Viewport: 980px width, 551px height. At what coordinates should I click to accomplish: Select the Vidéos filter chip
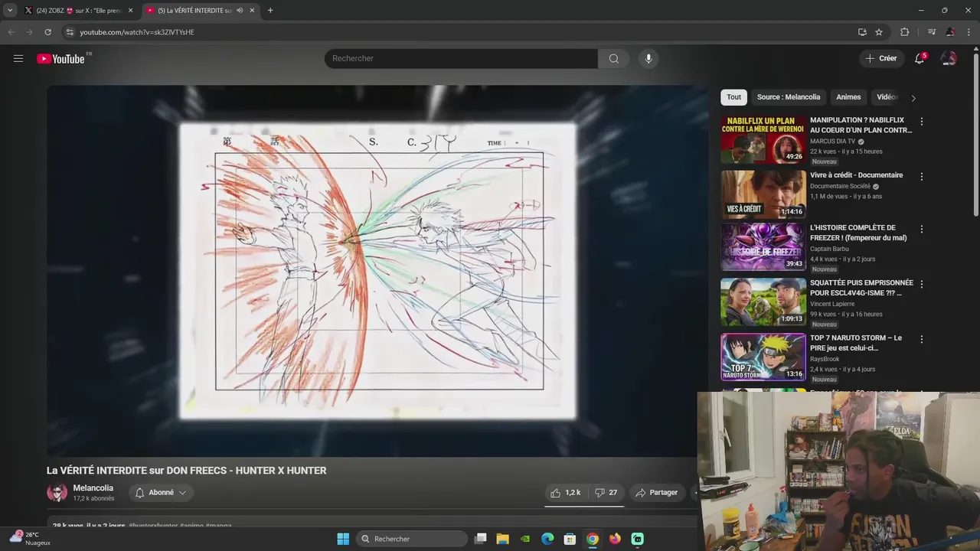(887, 97)
